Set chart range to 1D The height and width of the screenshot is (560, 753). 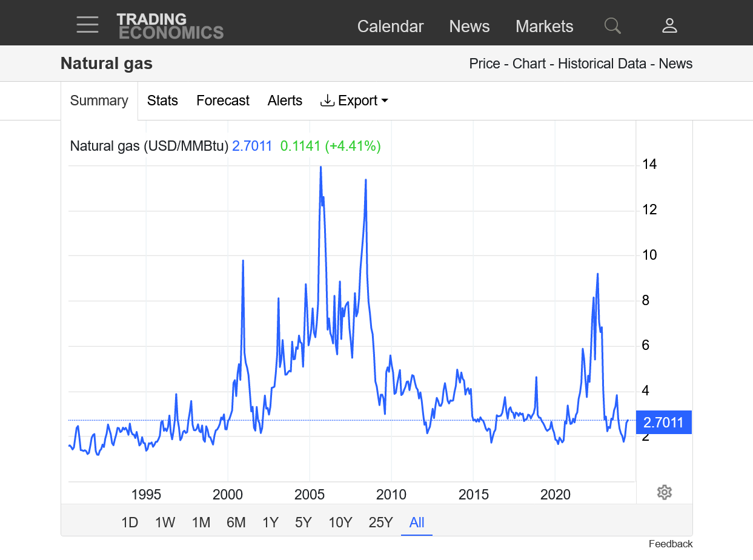(130, 522)
